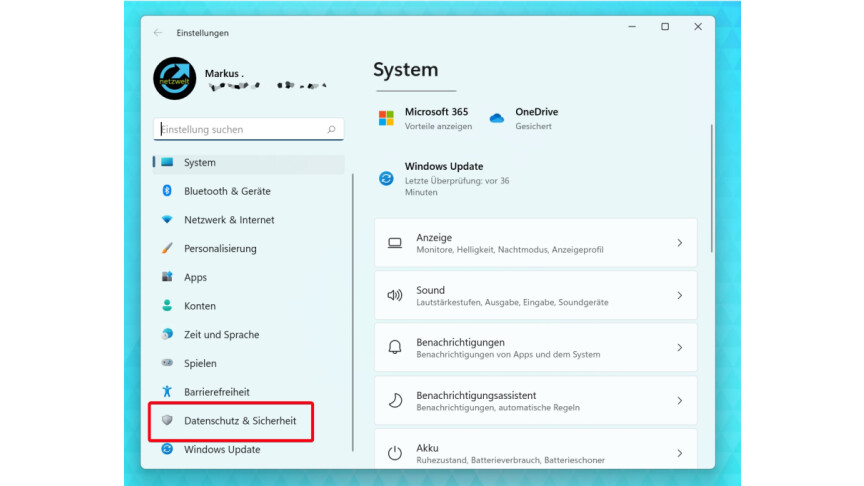Image resolution: width=864 pixels, height=486 pixels.
Task: Click the Datenschutz shield icon
Action: pos(167,420)
